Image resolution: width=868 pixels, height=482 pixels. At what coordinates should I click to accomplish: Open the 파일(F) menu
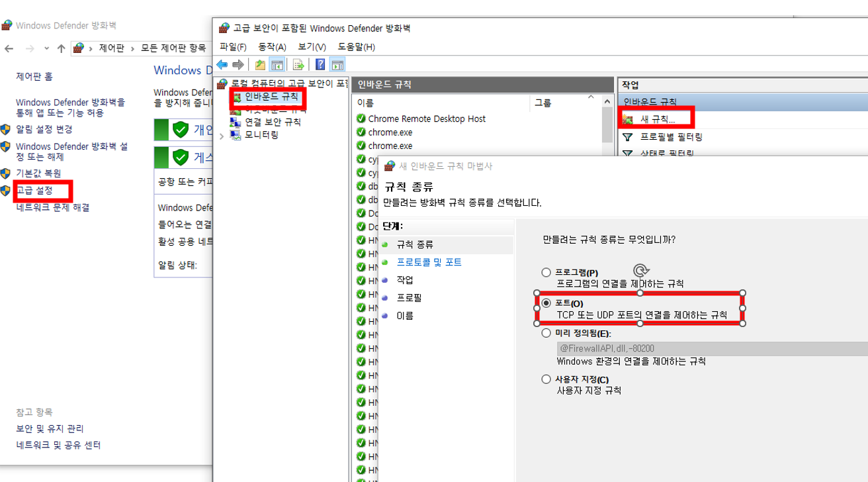233,47
